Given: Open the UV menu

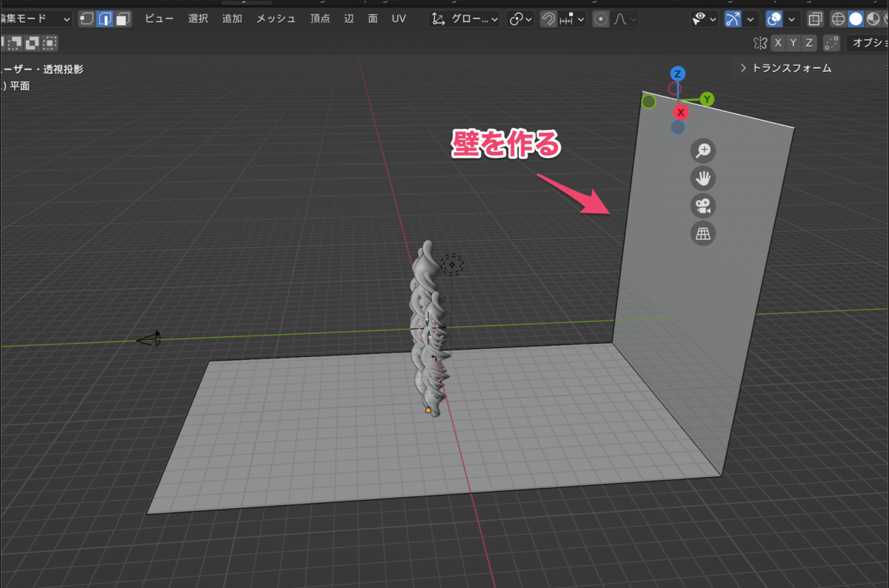Looking at the screenshot, I should [399, 19].
